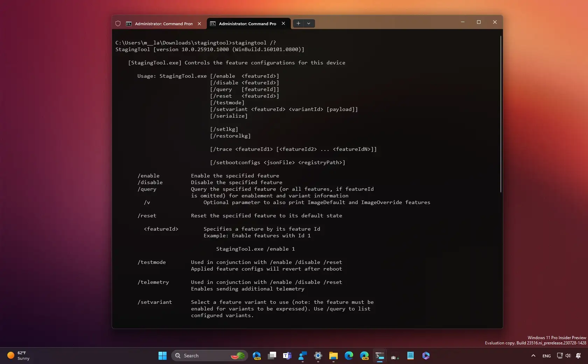Click the administrator shield icon in the tab bar
Viewport: 588px width, 364px height.
(118, 23)
